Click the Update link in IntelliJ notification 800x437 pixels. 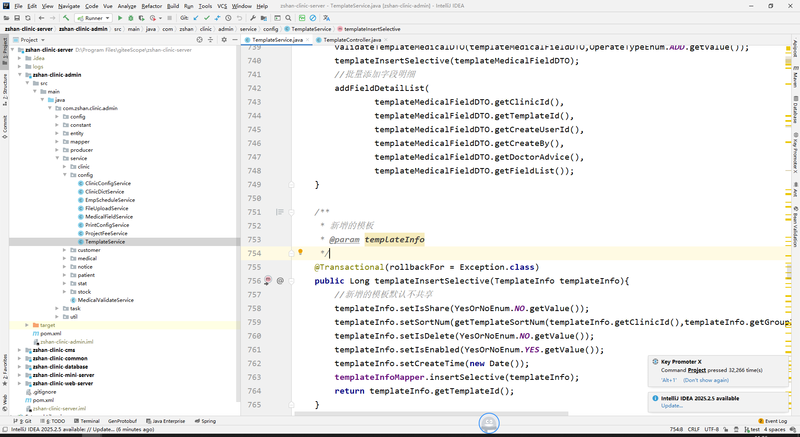coord(671,405)
